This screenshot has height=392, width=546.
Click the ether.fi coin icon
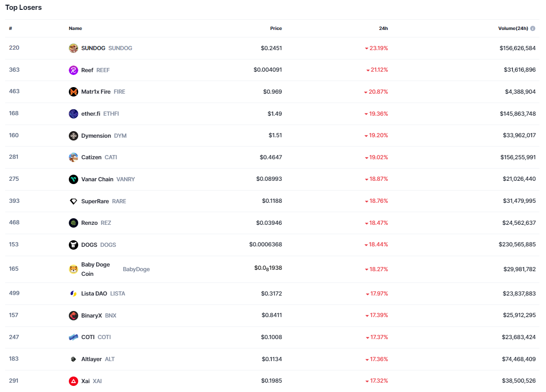tap(74, 114)
